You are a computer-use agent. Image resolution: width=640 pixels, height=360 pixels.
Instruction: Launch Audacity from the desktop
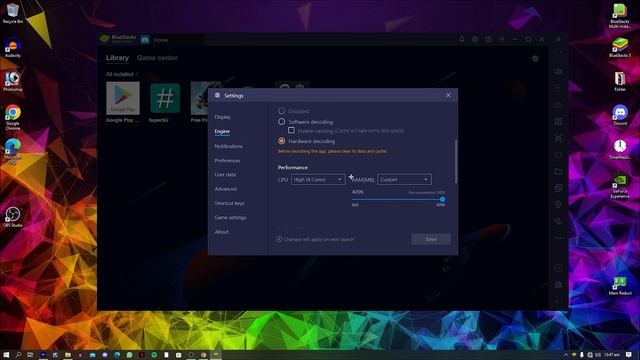[13, 47]
